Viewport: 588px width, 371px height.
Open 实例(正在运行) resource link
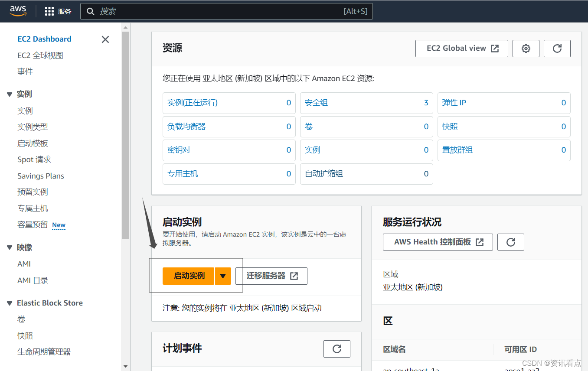(193, 103)
